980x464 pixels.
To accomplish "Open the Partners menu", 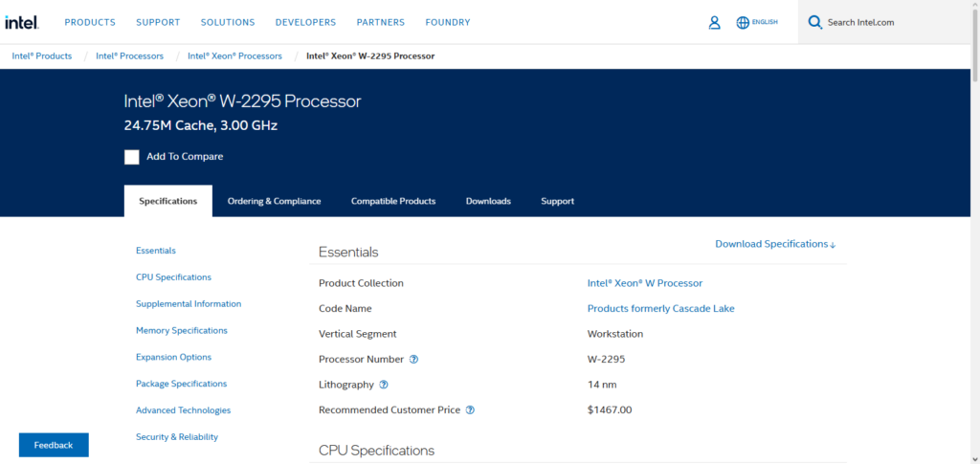I will (381, 22).
